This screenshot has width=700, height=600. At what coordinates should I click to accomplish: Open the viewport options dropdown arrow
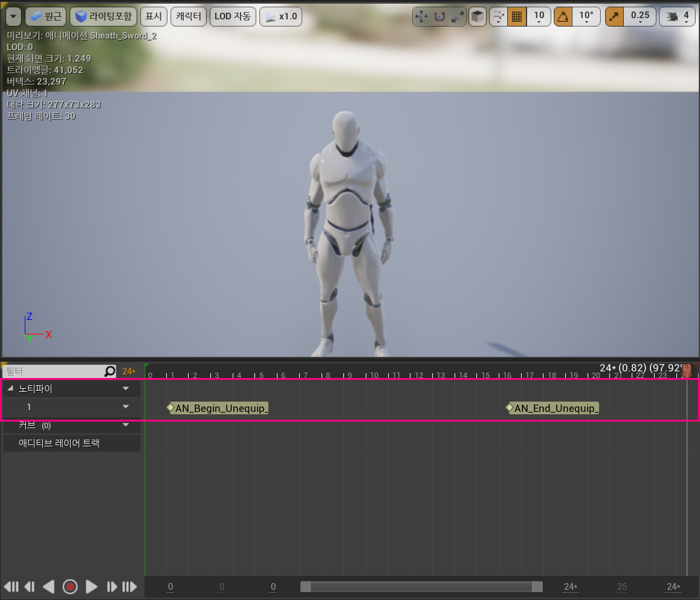tap(13, 16)
